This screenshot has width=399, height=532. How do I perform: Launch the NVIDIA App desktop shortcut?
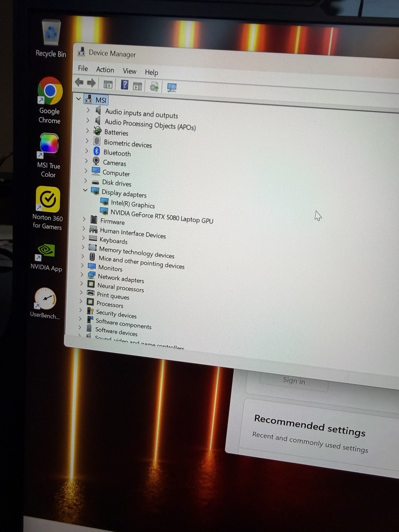tap(47, 257)
